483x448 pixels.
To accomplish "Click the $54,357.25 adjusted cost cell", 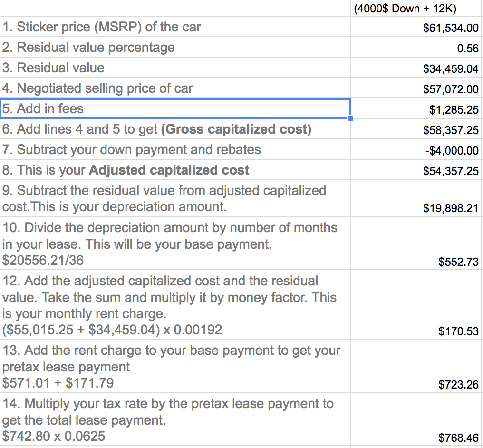I will (x=415, y=170).
